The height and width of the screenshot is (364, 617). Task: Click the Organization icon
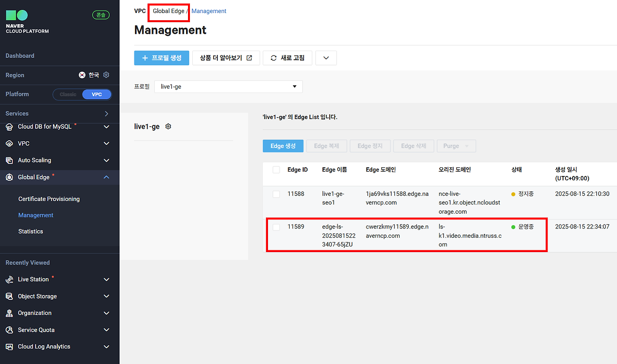(9, 313)
